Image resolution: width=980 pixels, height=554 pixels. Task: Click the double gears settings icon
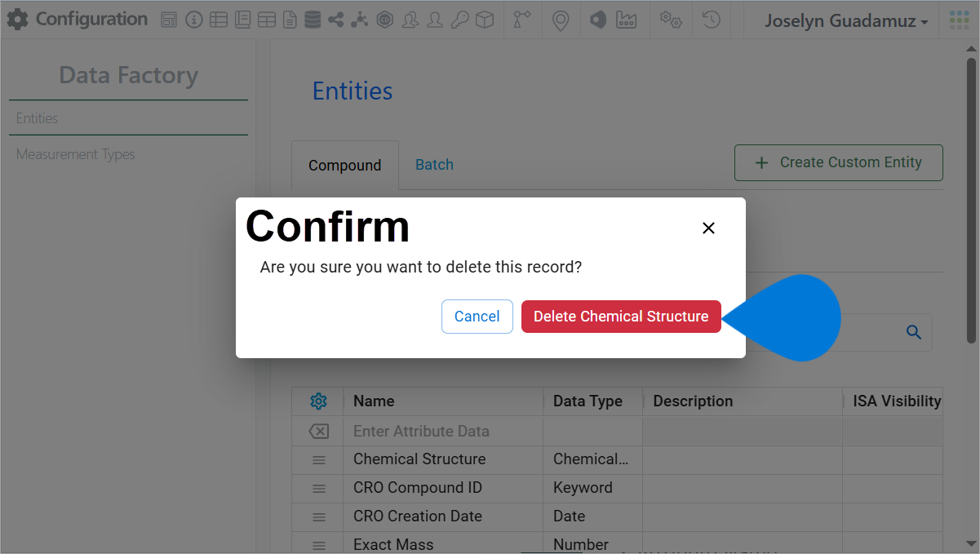click(x=671, y=20)
